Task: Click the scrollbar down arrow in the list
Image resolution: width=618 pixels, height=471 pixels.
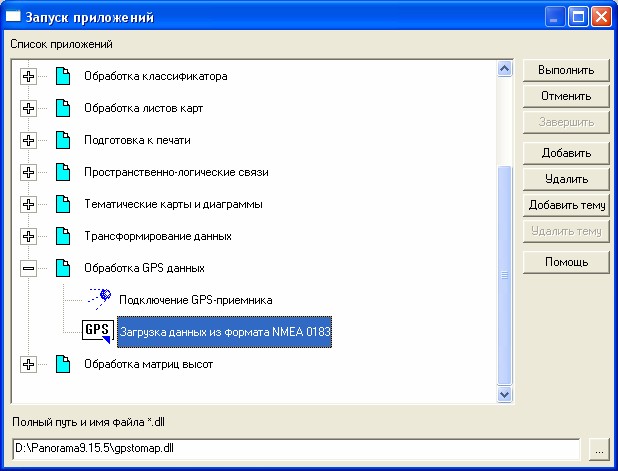Action: (505, 395)
